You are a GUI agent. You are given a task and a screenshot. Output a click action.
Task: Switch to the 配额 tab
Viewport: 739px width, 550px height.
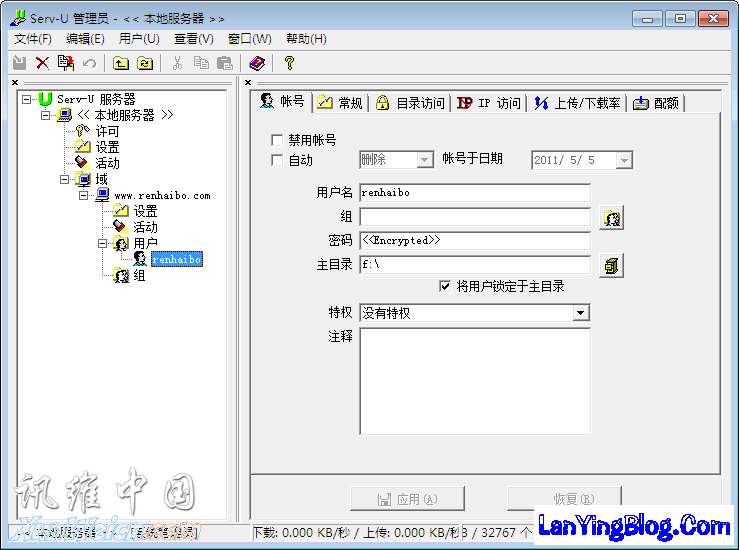[x=656, y=103]
